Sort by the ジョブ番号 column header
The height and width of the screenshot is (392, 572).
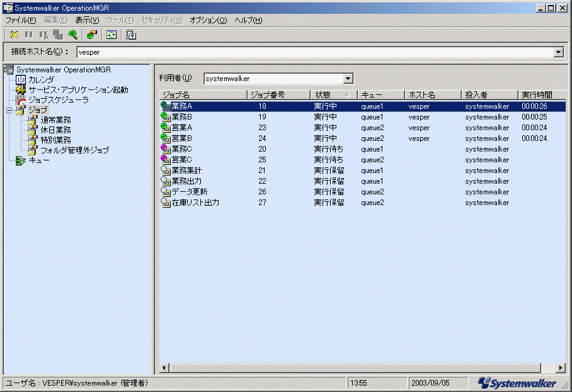[278, 95]
